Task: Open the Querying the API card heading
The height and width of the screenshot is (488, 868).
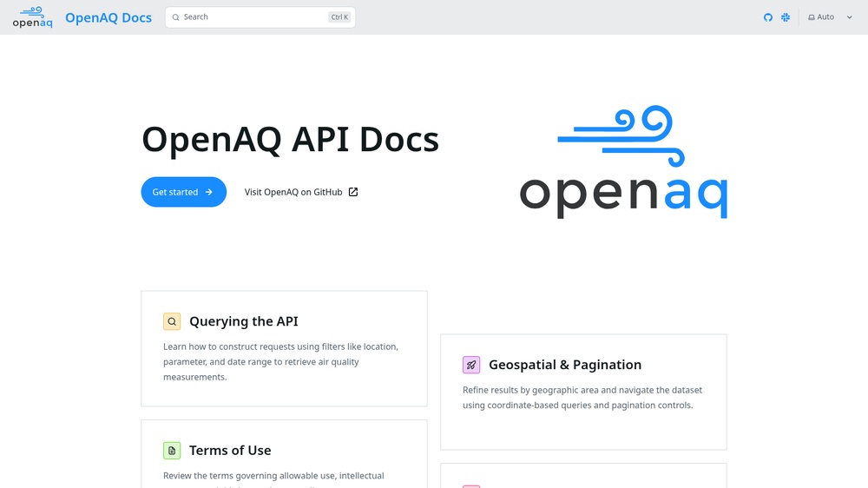Action: [x=244, y=321]
